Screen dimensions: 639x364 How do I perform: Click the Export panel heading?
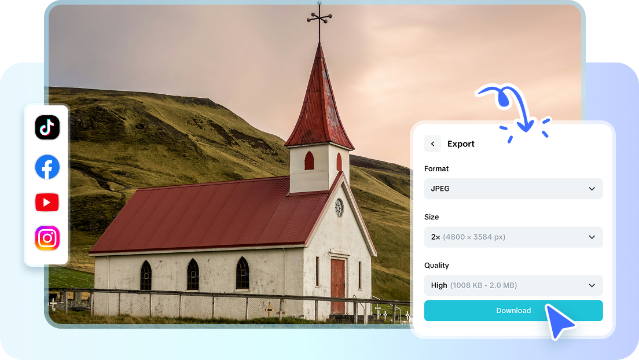[461, 144]
